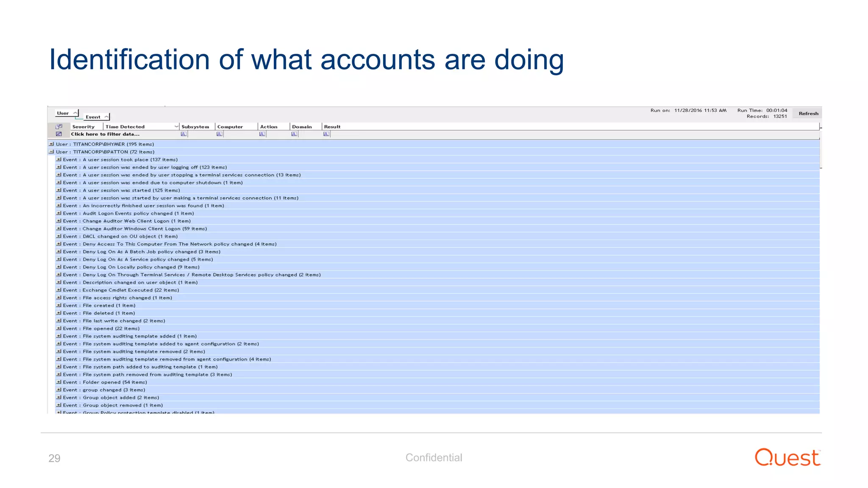Expand 'File system path added to auditing template'
868x488 pixels.
[59, 367]
